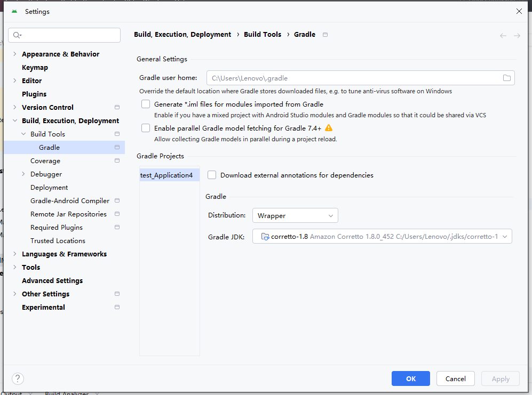
Task: Click the project-level icon next to Gradle breadcrumb
Action: tap(325, 35)
